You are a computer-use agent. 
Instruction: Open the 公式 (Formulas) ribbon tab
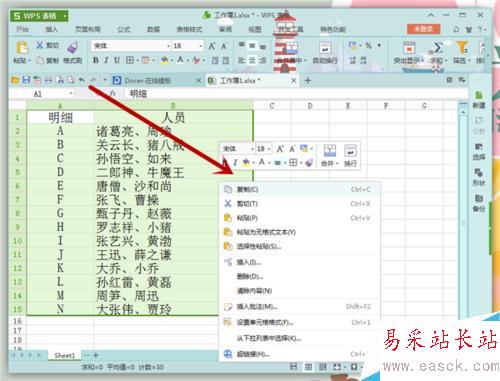pyautogui.click(x=124, y=29)
